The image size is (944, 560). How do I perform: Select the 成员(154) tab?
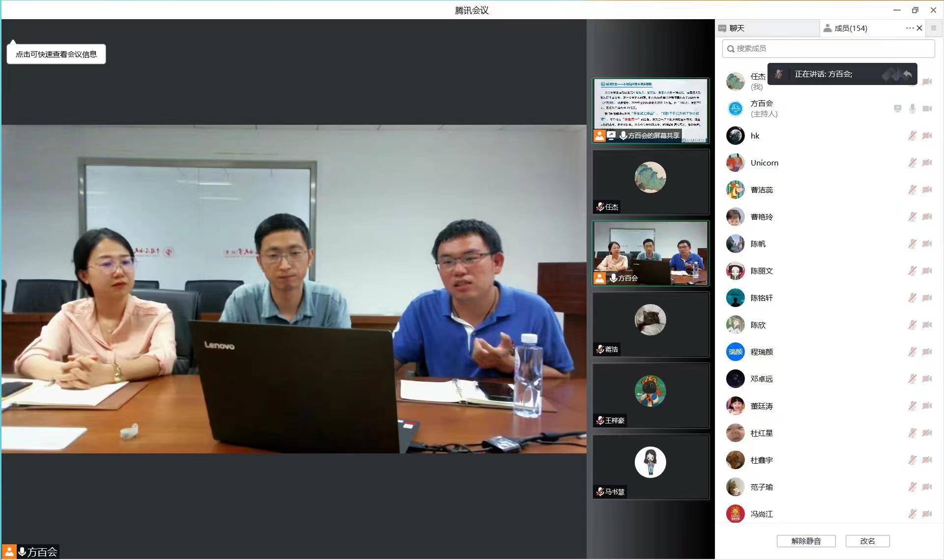click(851, 28)
